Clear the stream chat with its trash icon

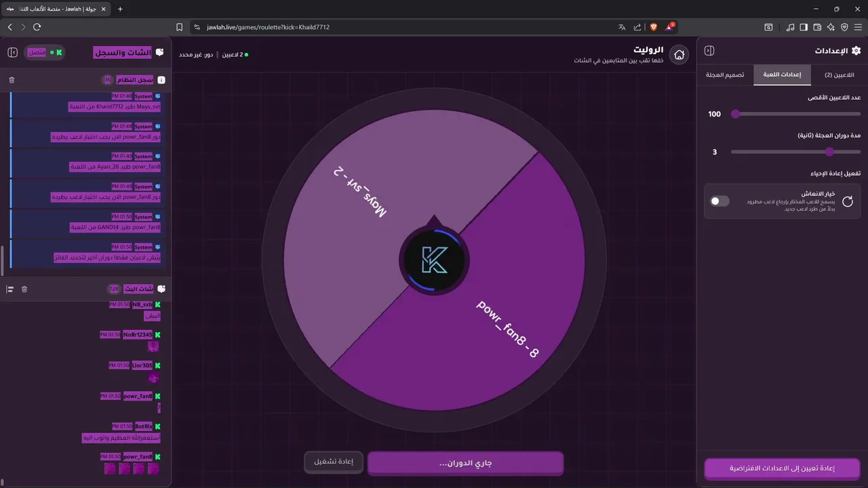click(x=24, y=289)
